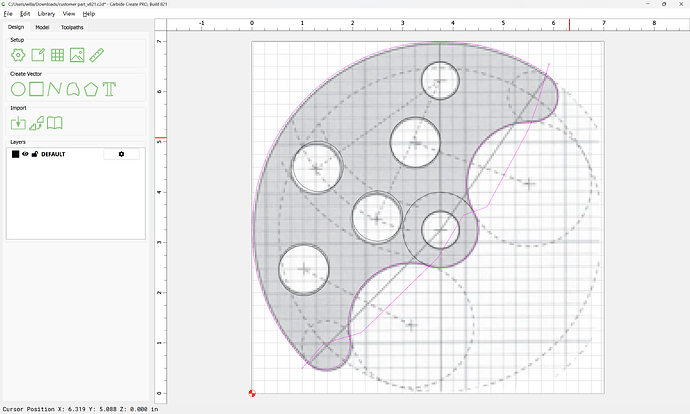Select the Measure ruler tool
This screenshot has width=690, height=414.
coord(96,55)
